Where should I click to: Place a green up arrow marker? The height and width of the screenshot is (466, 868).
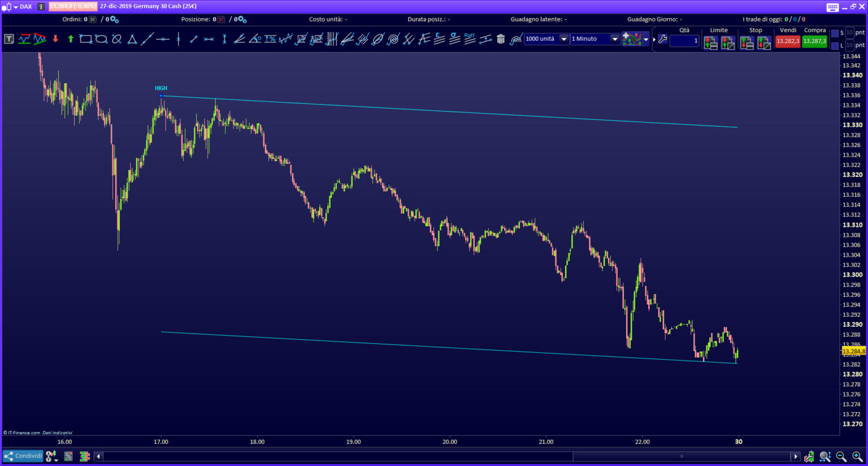point(71,39)
